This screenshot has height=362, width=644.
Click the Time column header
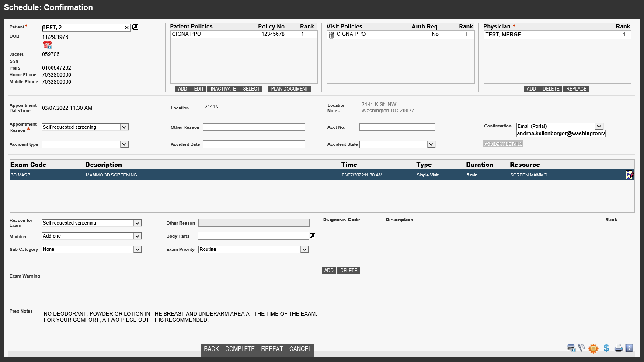coord(349,165)
